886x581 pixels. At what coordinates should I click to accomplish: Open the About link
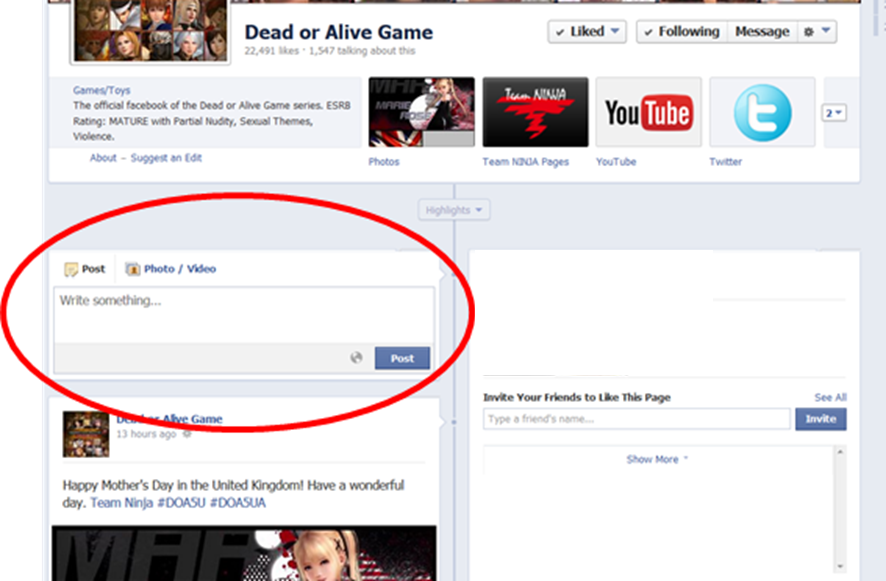point(103,158)
